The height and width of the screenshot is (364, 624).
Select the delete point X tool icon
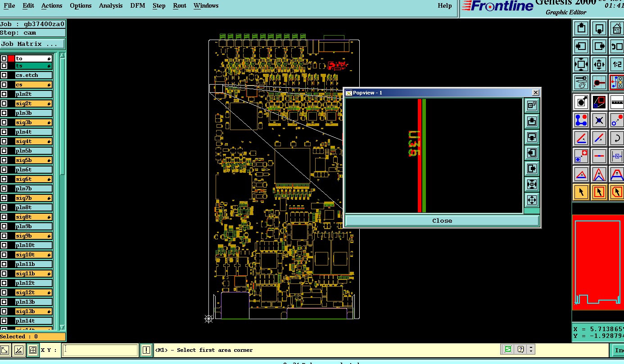pos(599,120)
